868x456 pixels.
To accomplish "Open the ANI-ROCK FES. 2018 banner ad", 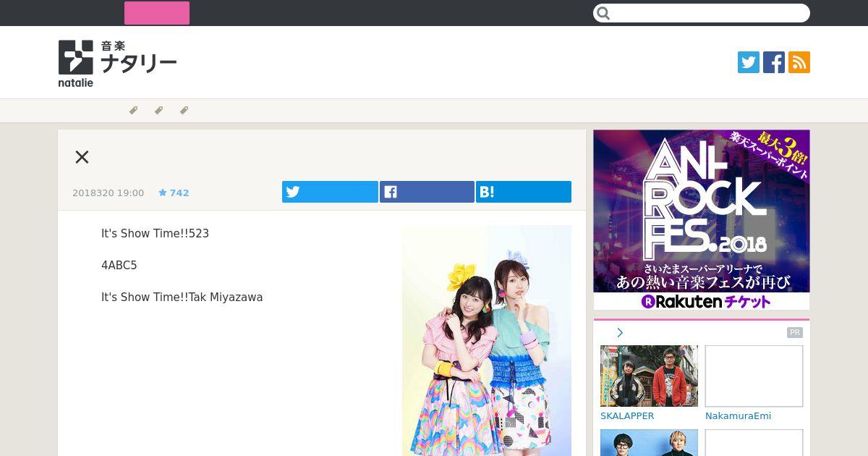I will (702, 220).
